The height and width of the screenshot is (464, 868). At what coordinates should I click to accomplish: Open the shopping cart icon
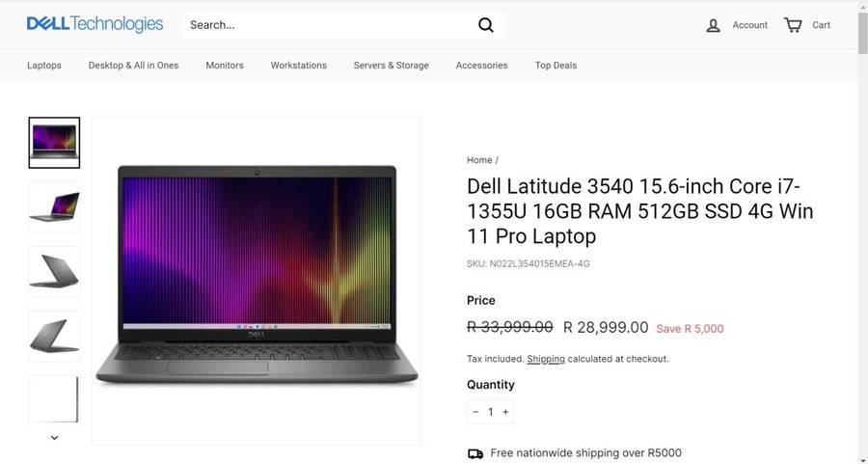pos(793,25)
